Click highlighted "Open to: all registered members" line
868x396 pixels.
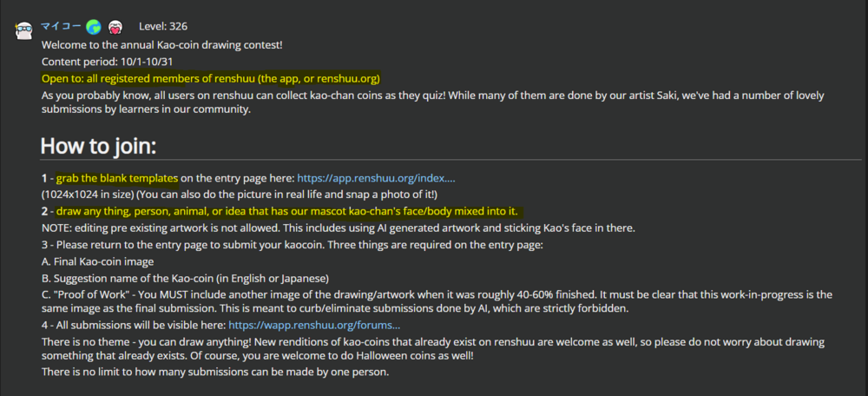click(x=211, y=78)
